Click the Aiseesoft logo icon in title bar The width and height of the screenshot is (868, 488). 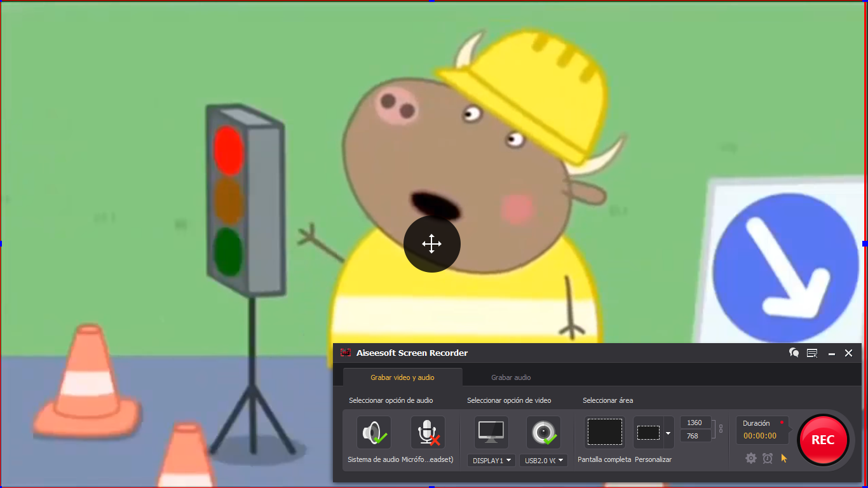[346, 353]
